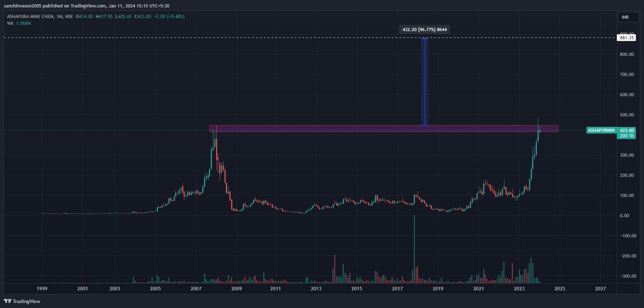Click year 2013 on the time axis
Image resolution: width=644 pixels, height=308 pixels.
(316, 289)
